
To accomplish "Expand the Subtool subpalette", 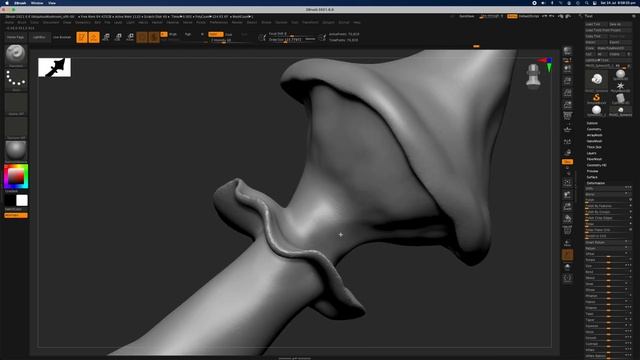I will [592, 123].
